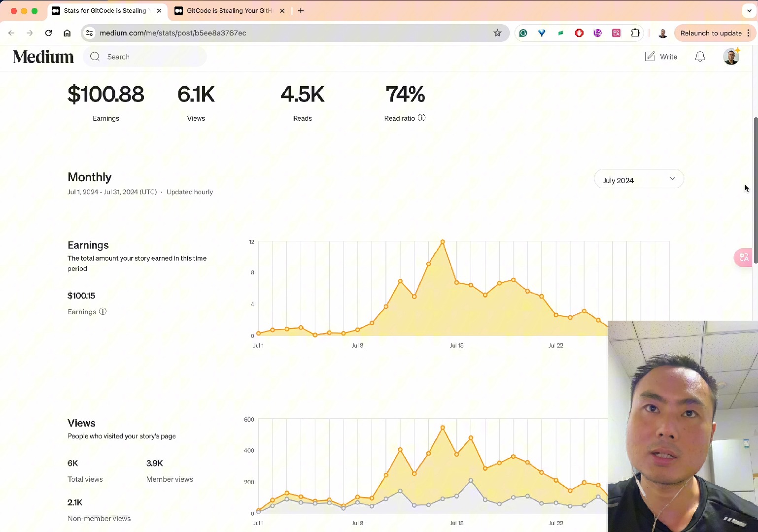This screenshot has height=532, width=758.
Task: Open the Extensions puzzle icon
Action: tap(635, 33)
